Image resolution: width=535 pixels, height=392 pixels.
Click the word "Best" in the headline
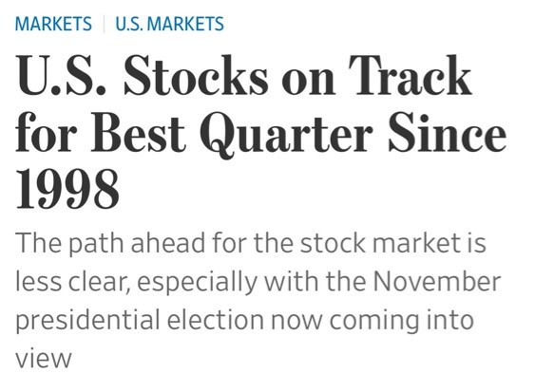(138, 132)
